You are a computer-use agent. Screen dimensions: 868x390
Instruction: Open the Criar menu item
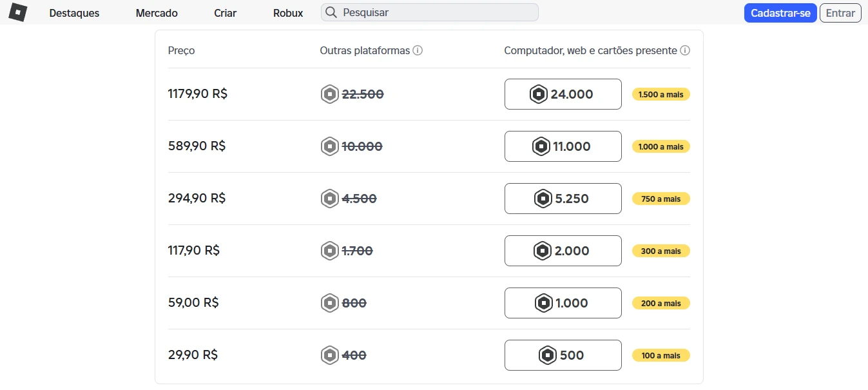click(224, 12)
